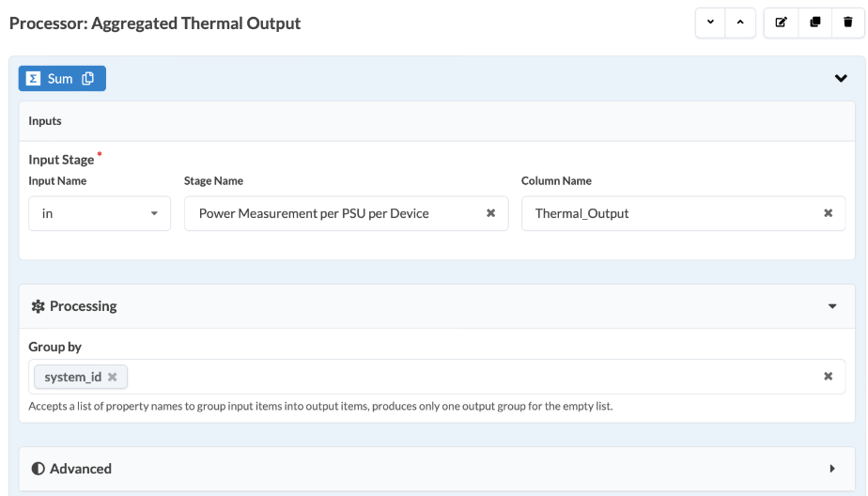The image size is (868, 496).
Task: Move processor down with the chevron button
Action: coord(710,23)
